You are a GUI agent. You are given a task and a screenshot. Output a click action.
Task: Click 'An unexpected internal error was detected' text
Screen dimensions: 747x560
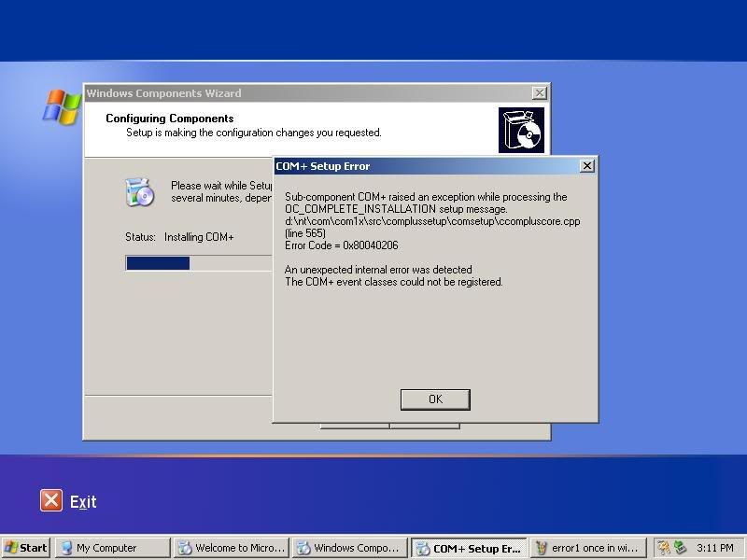tap(378, 270)
